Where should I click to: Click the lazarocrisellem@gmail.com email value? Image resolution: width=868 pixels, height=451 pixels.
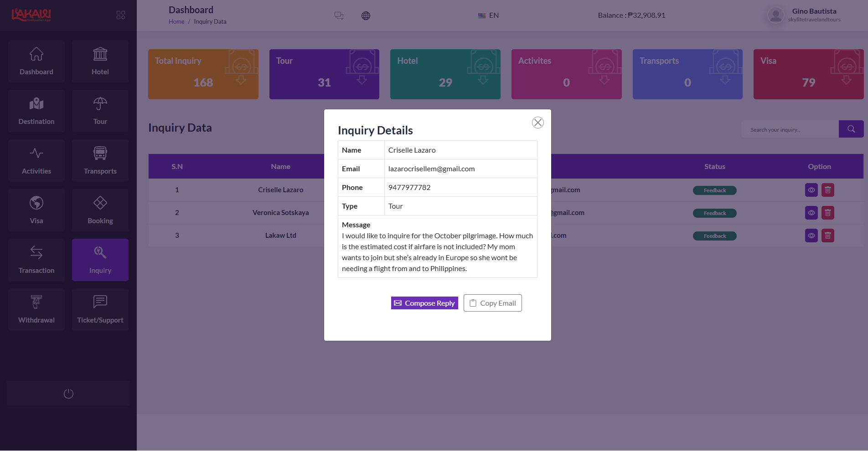coord(432,169)
